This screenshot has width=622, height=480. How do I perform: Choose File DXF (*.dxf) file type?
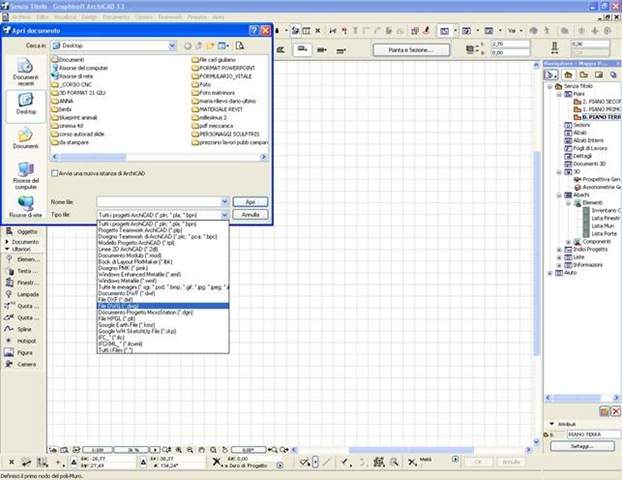coord(163,300)
